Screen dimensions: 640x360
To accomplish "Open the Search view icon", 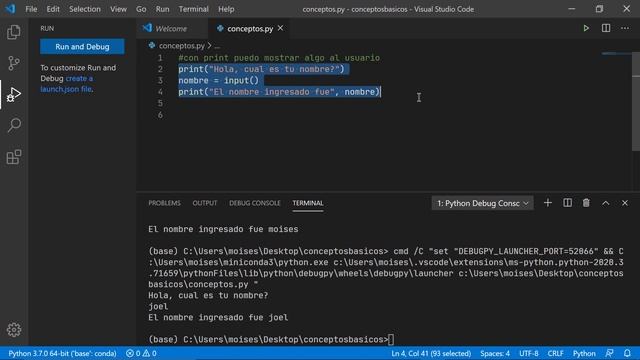I will click(14, 125).
